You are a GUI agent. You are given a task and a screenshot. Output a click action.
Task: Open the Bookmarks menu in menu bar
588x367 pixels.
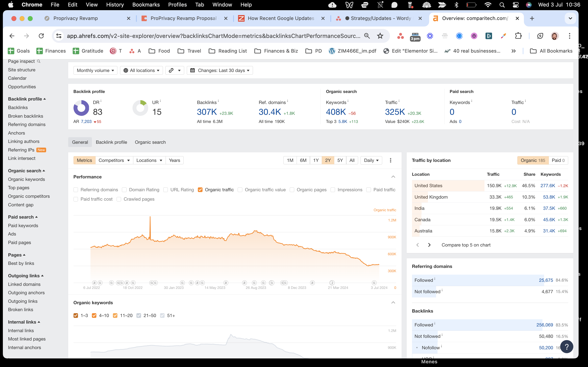click(146, 5)
